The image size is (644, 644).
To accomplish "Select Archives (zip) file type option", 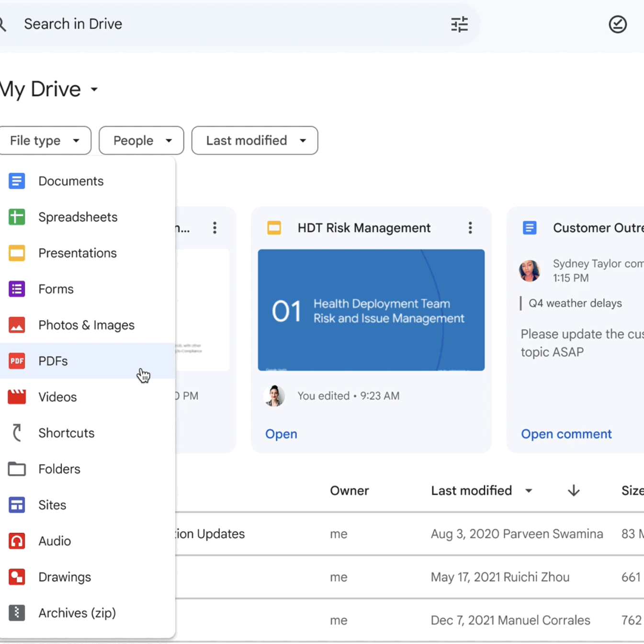I will click(x=77, y=613).
